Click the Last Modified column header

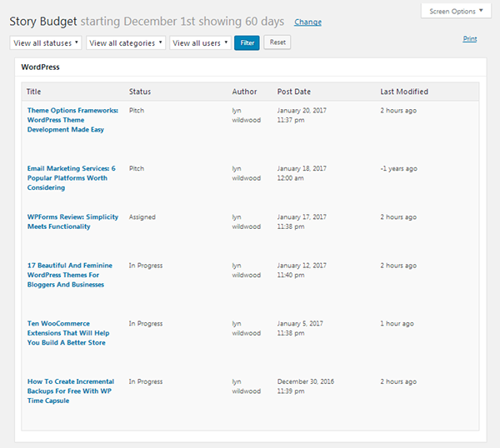coord(404,92)
